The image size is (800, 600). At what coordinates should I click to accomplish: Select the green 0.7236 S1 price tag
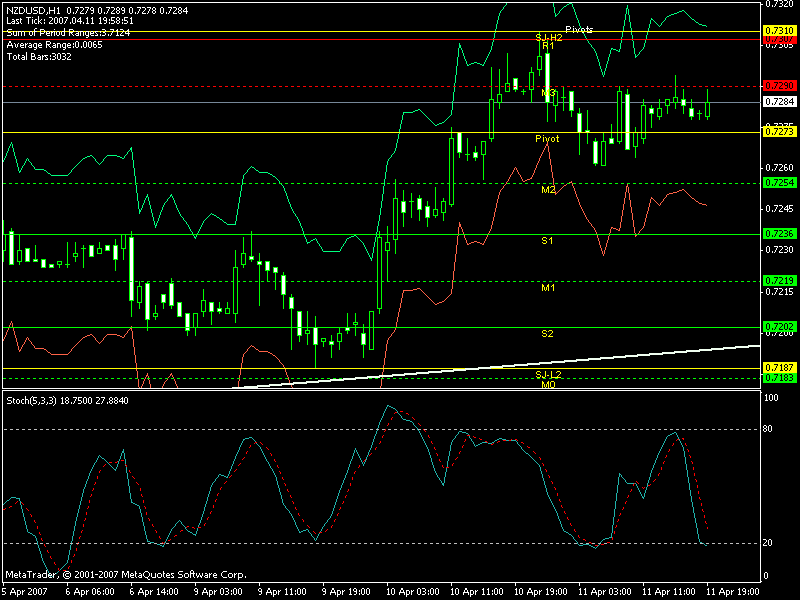[x=778, y=234]
